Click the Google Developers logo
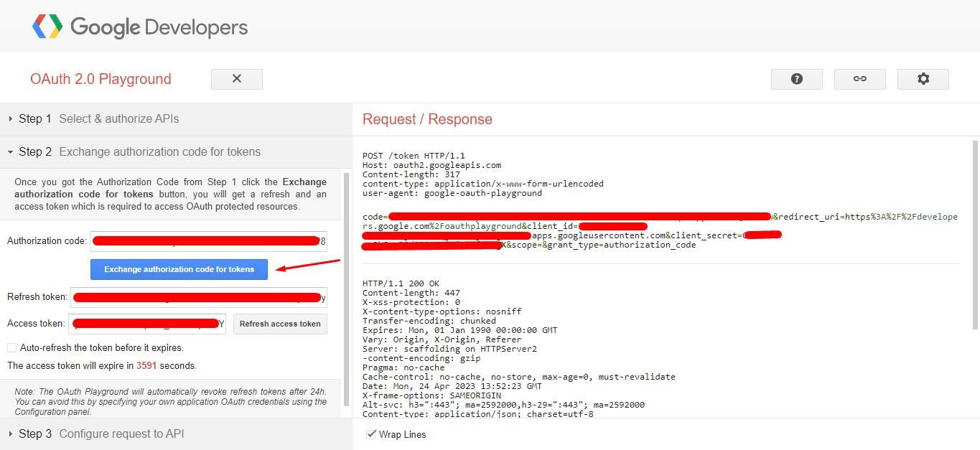The width and height of the screenshot is (980, 450). (x=140, y=26)
